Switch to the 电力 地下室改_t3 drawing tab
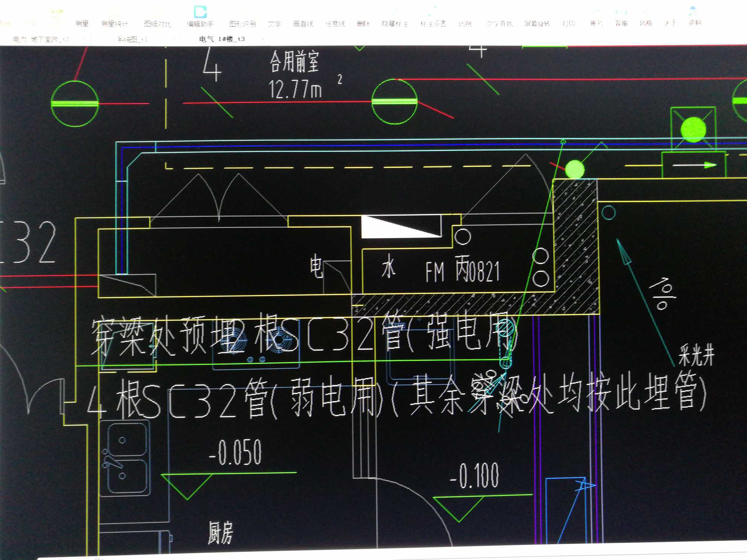 (41, 39)
